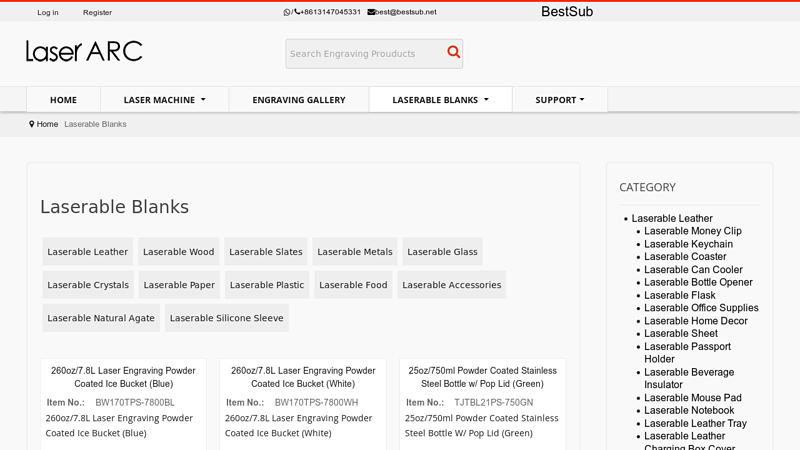Viewport: 800px width, 450px height.
Task: Expand the Laser Machine dropdown menu
Action: coord(164,100)
